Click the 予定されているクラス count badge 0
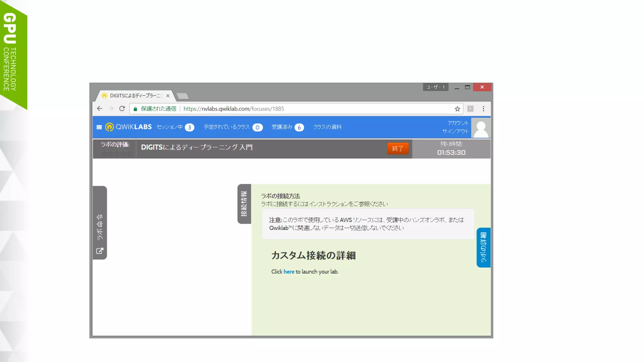Viewport: 644px width, 362px height. [258, 127]
